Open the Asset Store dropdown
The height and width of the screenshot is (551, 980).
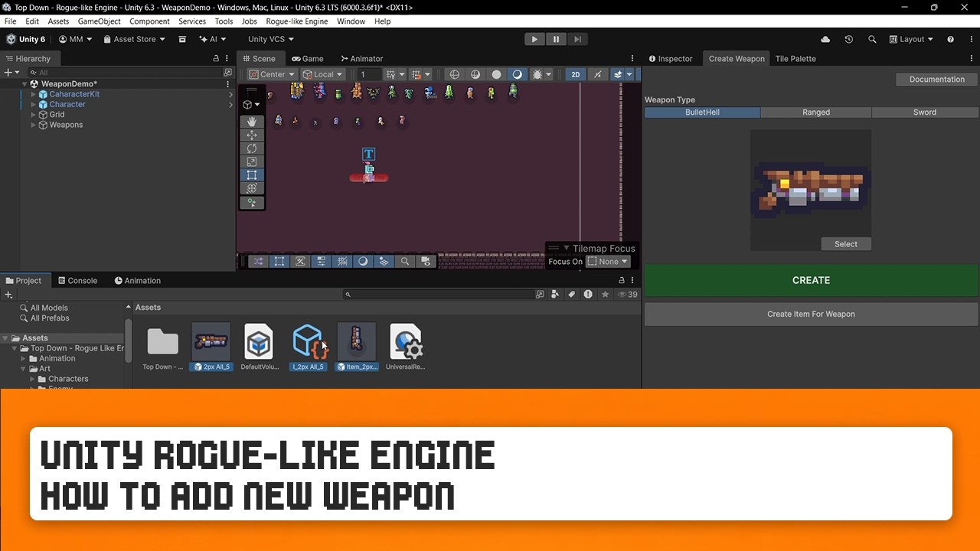click(x=134, y=39)
